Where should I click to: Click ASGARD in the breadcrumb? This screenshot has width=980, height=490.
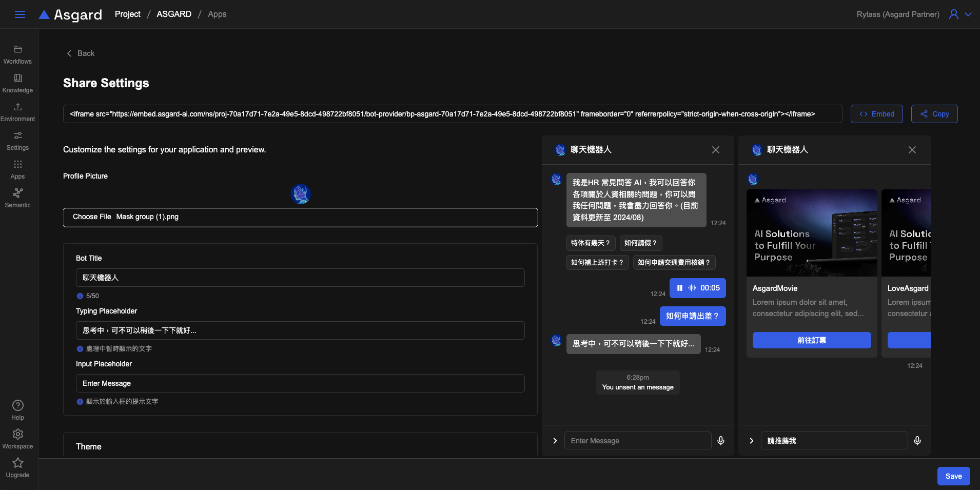click(x=174, y=14)
